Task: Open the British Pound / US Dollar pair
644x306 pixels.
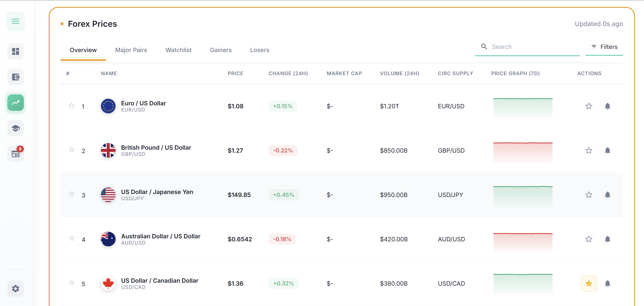Action: click(156, 148)
